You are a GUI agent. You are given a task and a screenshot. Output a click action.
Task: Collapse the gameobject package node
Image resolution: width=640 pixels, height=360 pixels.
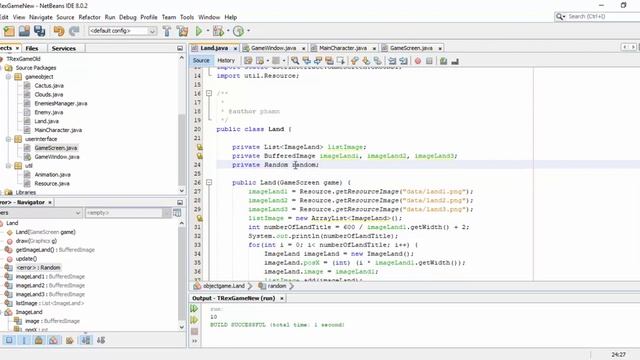[8, 77]
